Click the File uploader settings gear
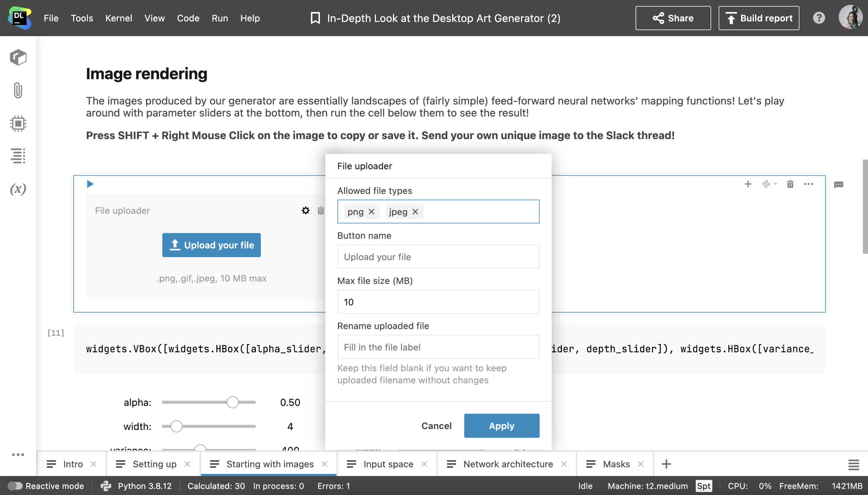Image resolution: width=868 pixels, height=495 pixels. click(x=305, y=210)
